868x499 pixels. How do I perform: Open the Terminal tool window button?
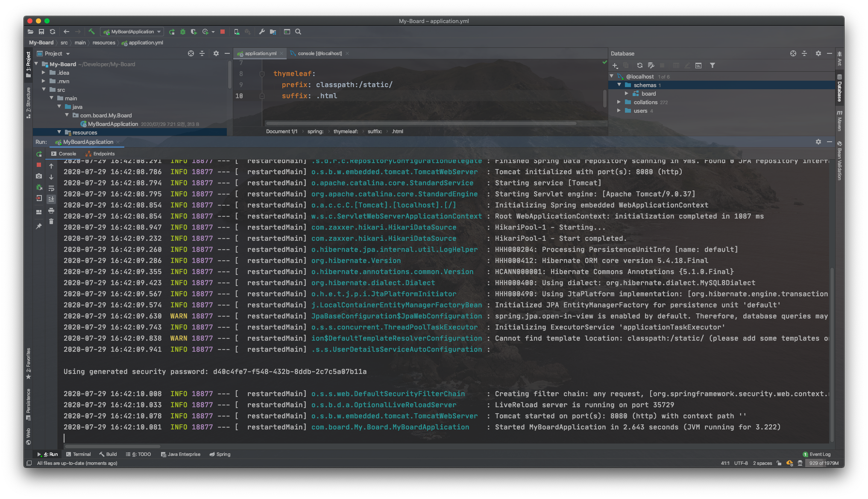tap(79, 454)
